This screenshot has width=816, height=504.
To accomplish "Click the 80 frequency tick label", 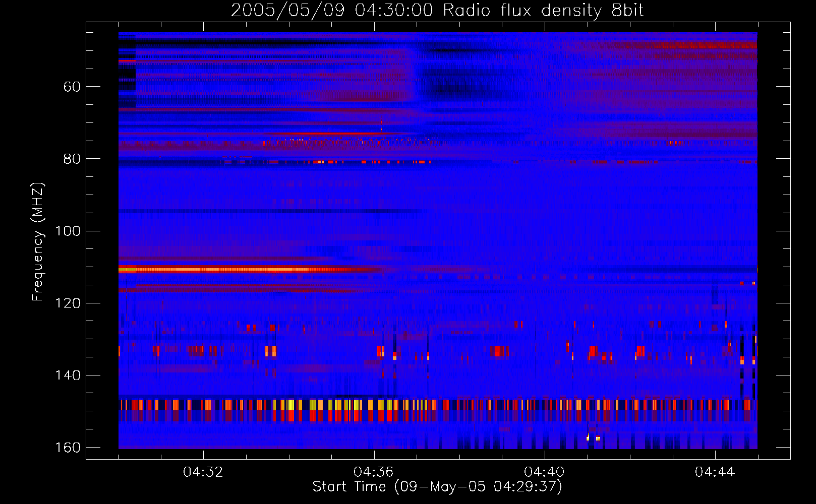I will click(72, 159).
